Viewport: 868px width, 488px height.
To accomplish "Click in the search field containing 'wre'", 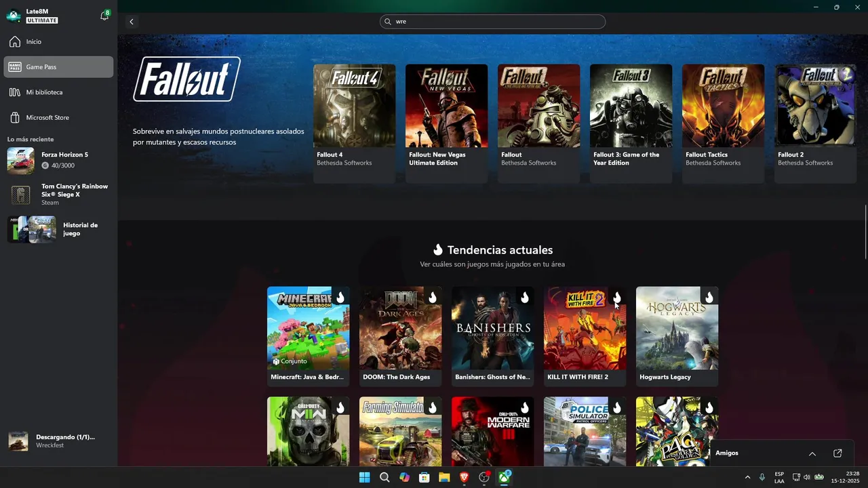I will pos(492,22).
